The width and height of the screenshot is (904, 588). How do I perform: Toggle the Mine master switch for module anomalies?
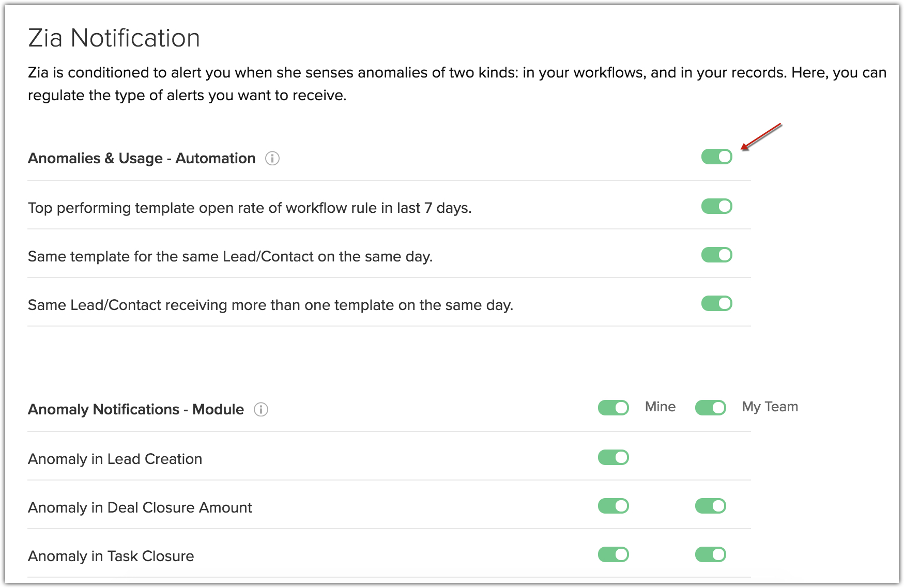[613, 408]
